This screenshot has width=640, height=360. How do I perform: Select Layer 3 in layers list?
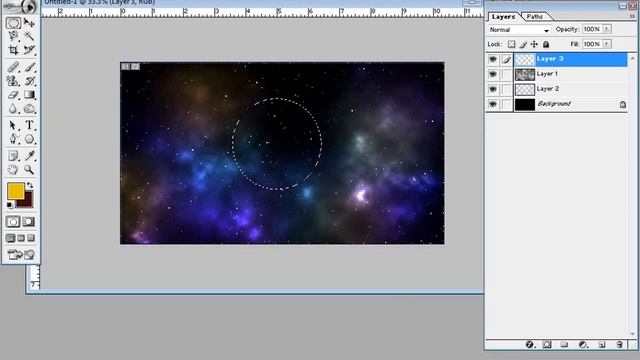point(570,59)
